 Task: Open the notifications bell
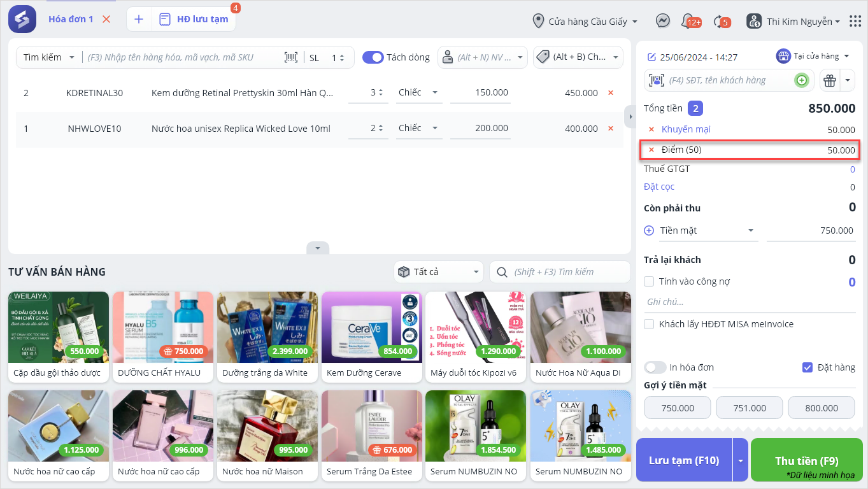click(x=689, y=21)
